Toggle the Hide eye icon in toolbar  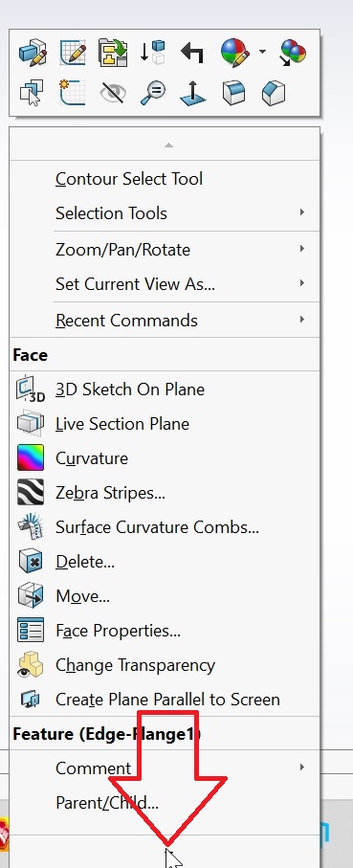pos(113,93)
